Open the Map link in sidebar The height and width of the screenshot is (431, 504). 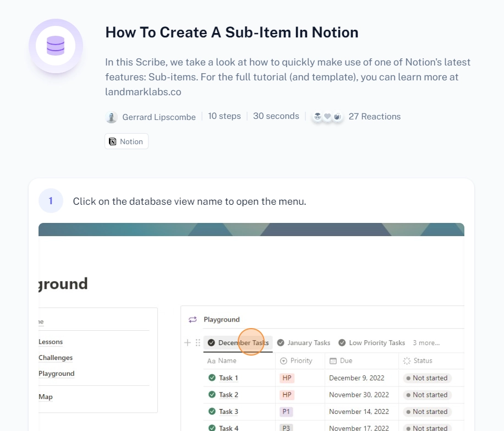point(45,396)
